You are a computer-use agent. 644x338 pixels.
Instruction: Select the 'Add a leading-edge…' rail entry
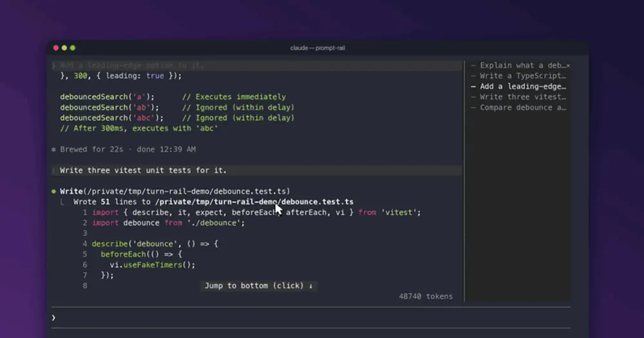click(520, 87)
